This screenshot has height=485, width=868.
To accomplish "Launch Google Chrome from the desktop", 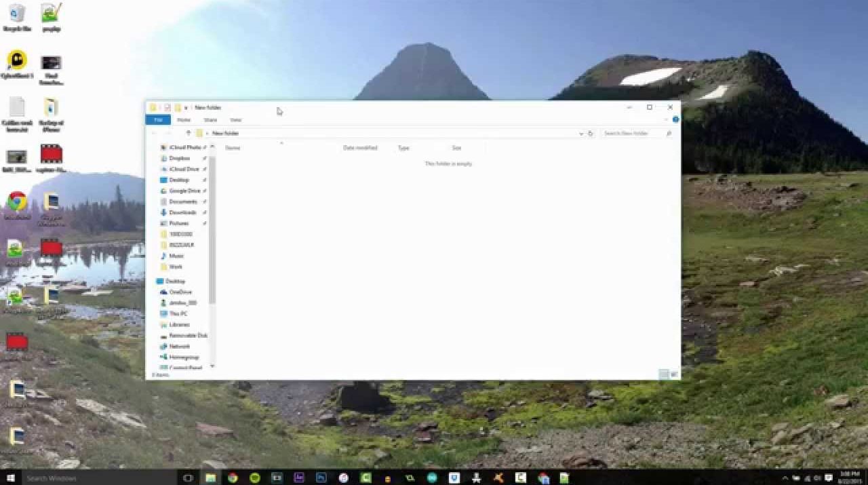I will (x=17, y=201).
